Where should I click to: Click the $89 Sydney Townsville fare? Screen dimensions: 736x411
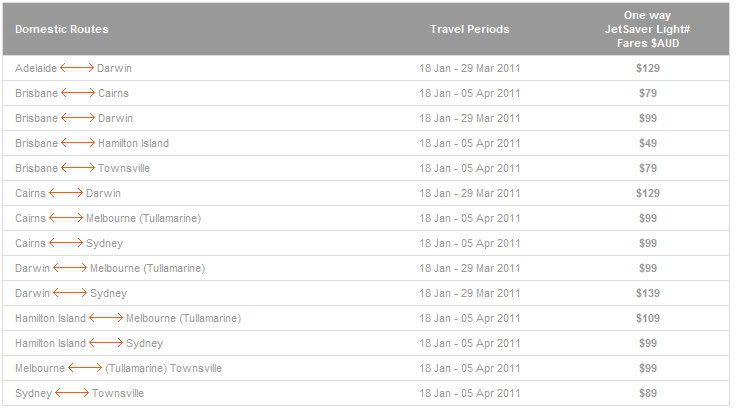[648, 393]
